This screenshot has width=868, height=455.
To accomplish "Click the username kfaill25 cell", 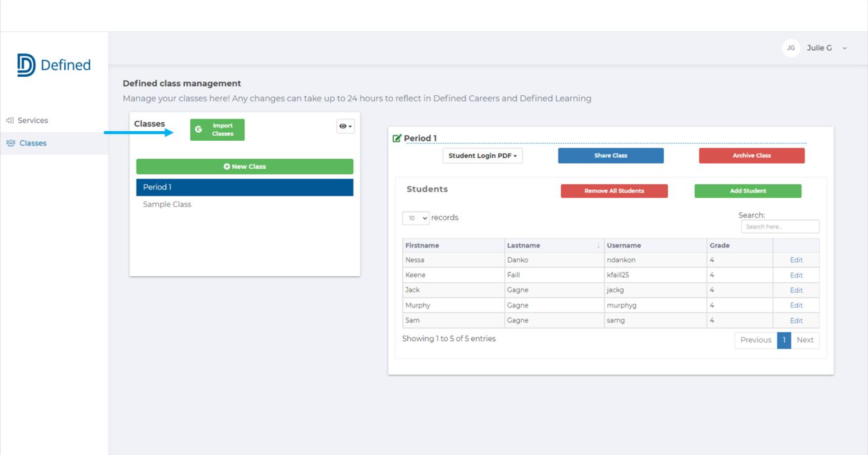I will pos(655,275).
